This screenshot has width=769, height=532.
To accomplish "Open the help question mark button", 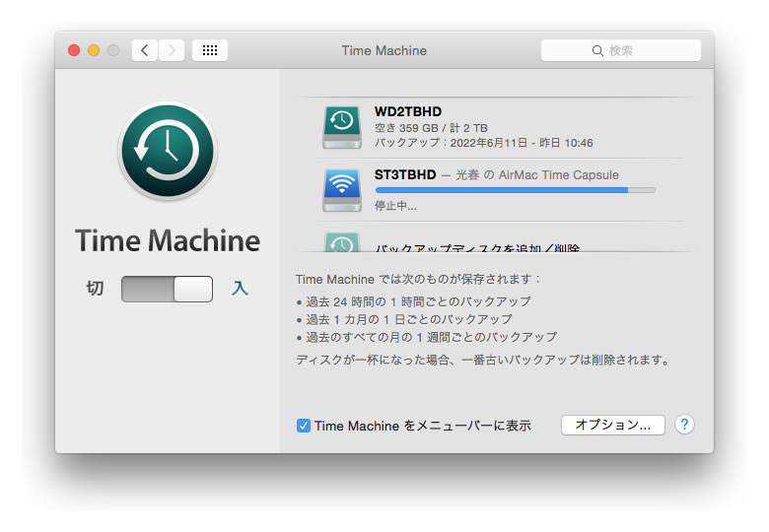I will [x=684, y=425].
